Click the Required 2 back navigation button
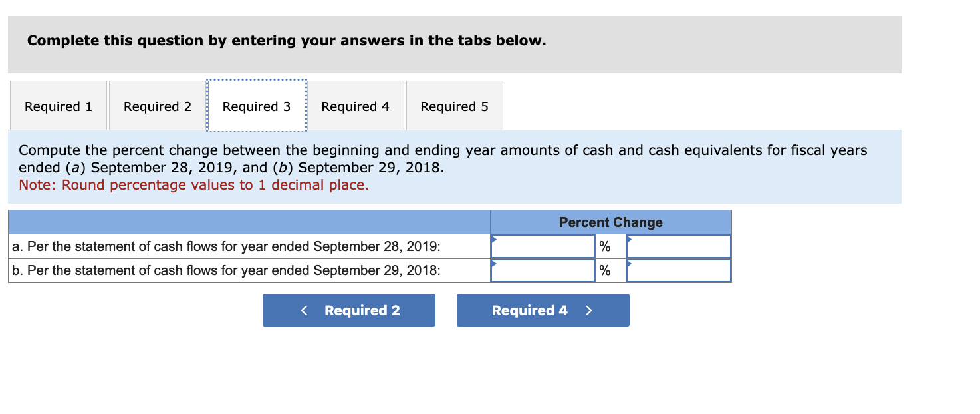Screen dimensions: 980x414 click(348, 310)
